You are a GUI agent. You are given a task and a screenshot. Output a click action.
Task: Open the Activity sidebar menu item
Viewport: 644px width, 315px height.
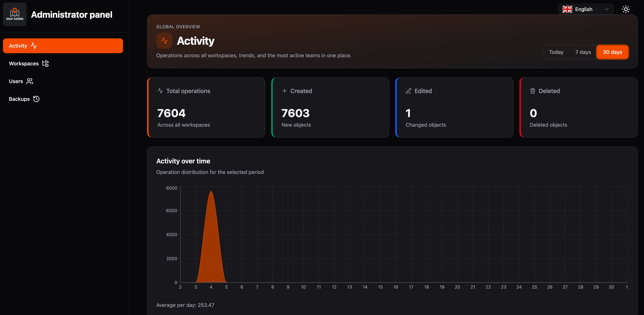point(63,46)
